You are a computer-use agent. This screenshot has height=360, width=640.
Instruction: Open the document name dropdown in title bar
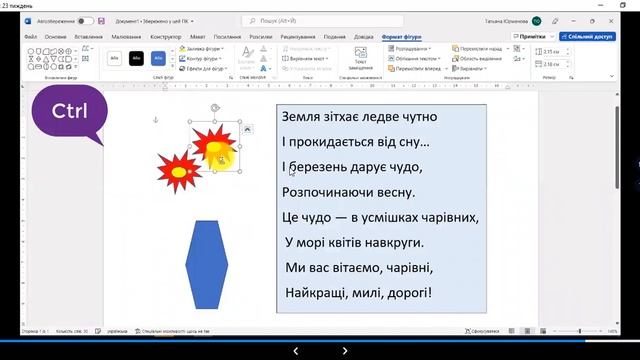[192, 21]
